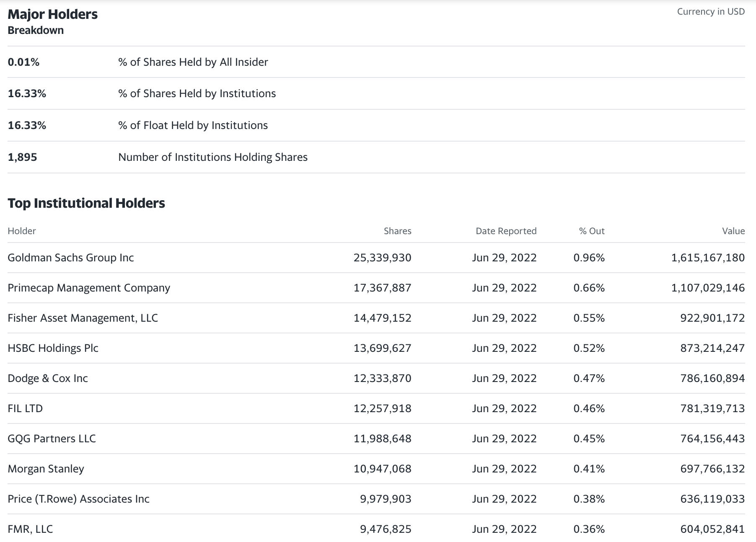Click FMR value 604,052,841
This screenshot has height=542, width=756.
tap(712, 529)
